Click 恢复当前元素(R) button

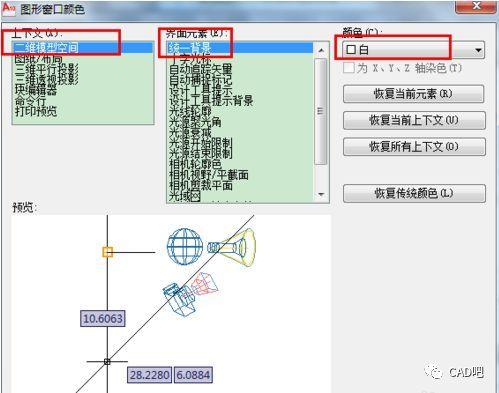pyautogui.click(x=413, y=94)
